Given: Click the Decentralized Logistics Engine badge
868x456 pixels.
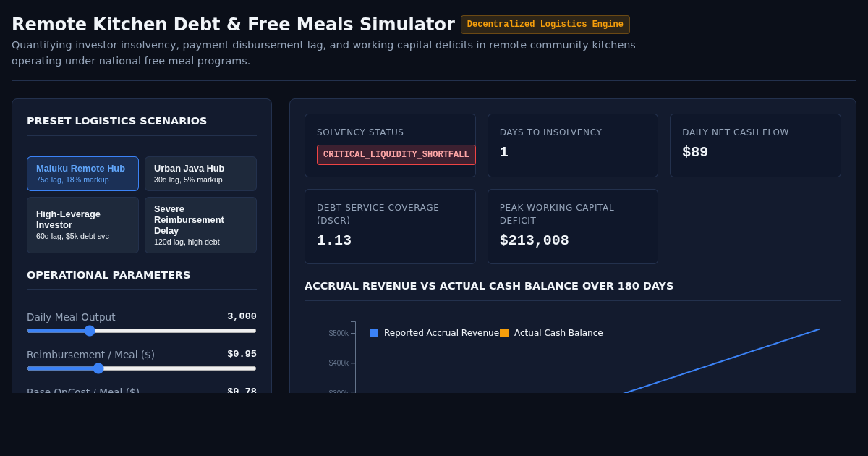Looking at the screenshot, I should [545, 25].
